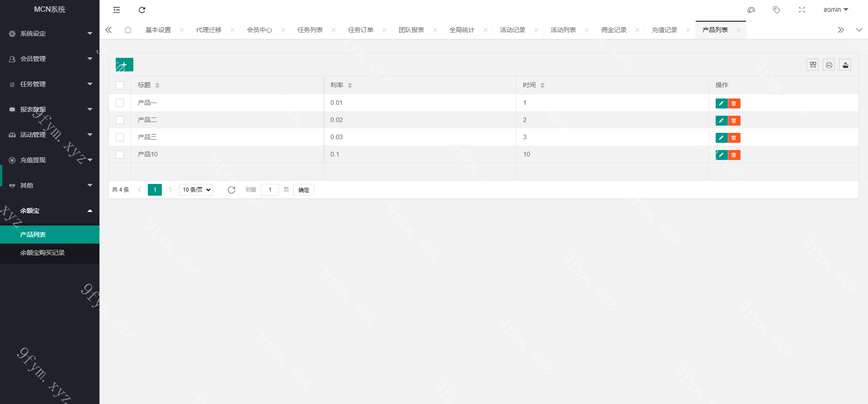Image resolution: width=868 pixels, height=404 pixels.
Task: Expand the 报表数据 sidebar menu
Action: (50, 109)
